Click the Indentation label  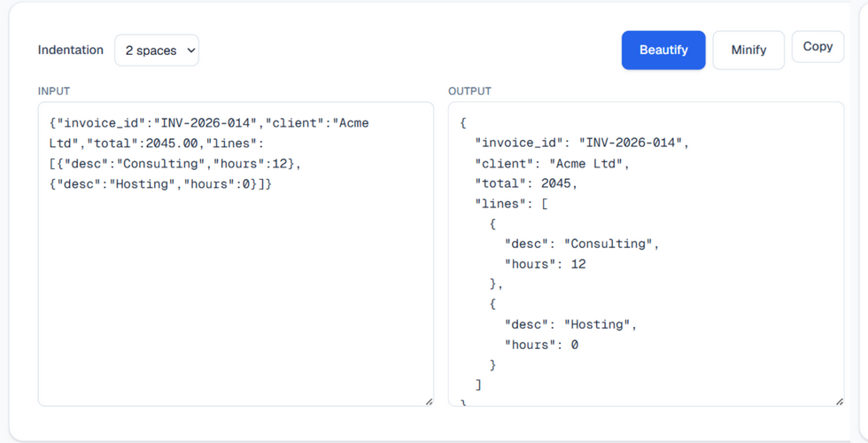tap(70, 50)
